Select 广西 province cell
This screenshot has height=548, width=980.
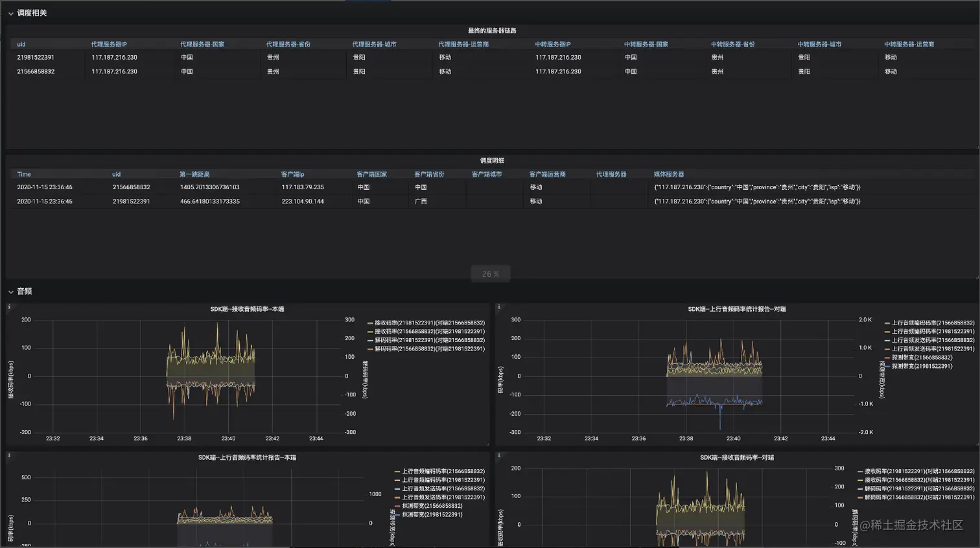[x=421, y=201]
